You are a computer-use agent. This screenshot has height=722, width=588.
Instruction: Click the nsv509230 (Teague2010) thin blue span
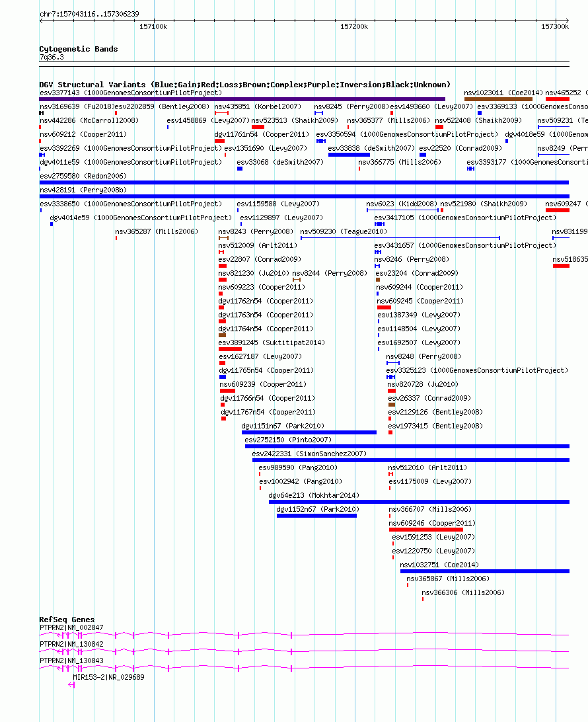[x=400, y=238]
